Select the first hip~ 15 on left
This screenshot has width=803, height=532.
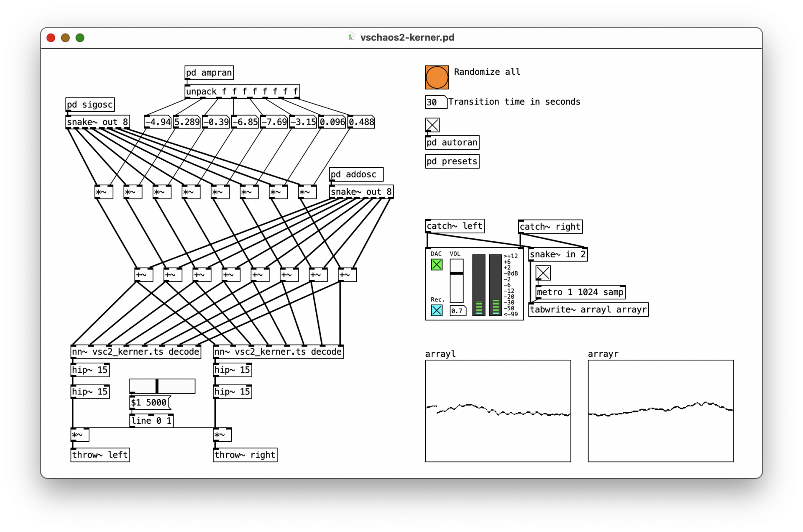[x=90, y=370]
